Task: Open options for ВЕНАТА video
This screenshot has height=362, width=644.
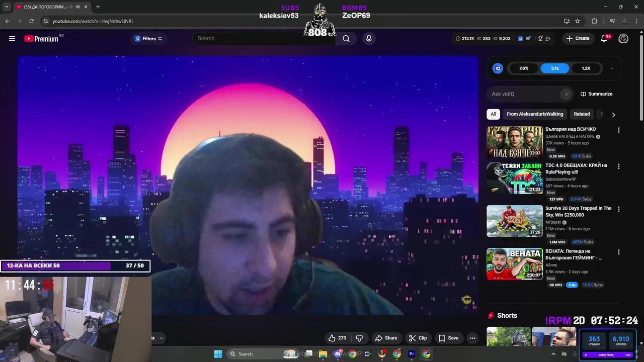Action: 618,252
